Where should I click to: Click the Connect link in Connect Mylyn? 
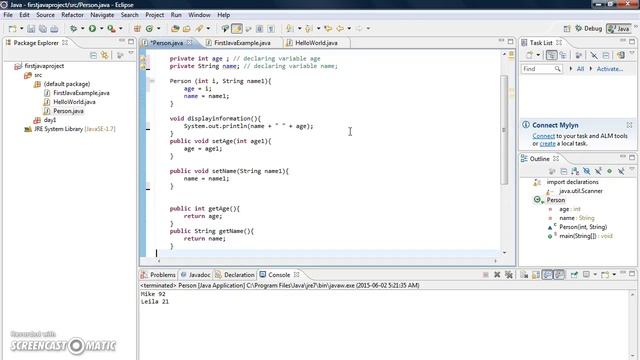(543, 136)
